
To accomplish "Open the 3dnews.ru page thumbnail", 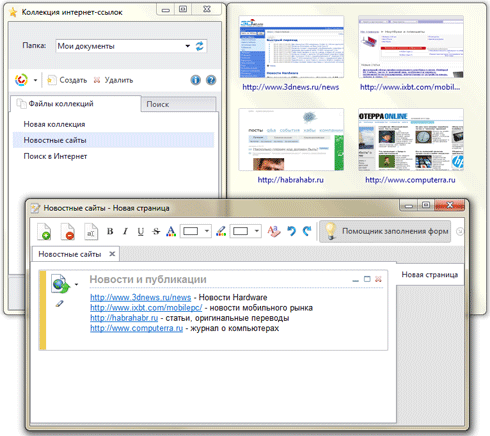I will tap(291, 47).
